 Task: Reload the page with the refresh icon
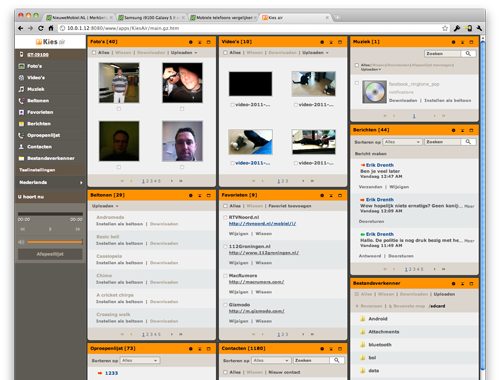(41, 28)
